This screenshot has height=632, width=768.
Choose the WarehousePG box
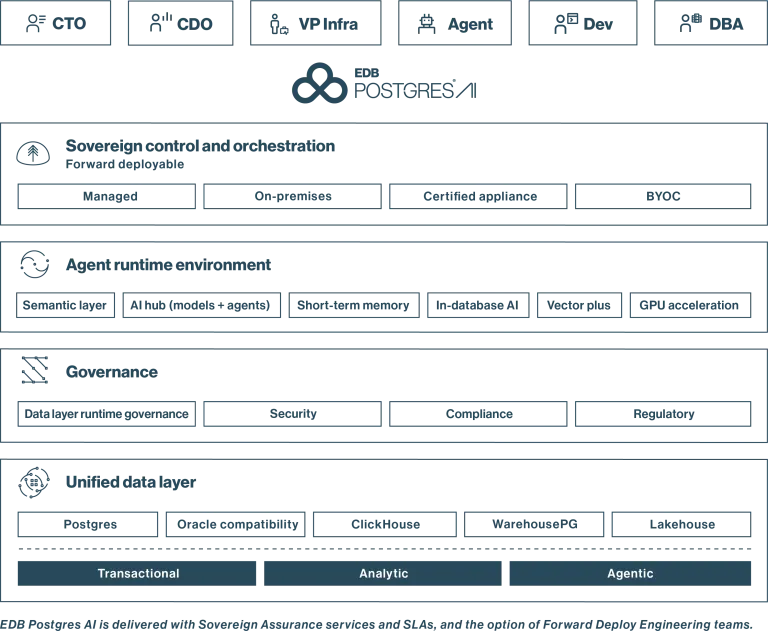point(534,524)
